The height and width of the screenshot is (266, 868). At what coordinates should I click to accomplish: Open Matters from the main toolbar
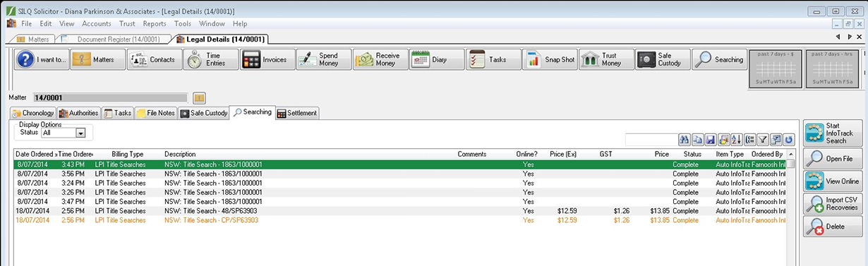(98, 60)
